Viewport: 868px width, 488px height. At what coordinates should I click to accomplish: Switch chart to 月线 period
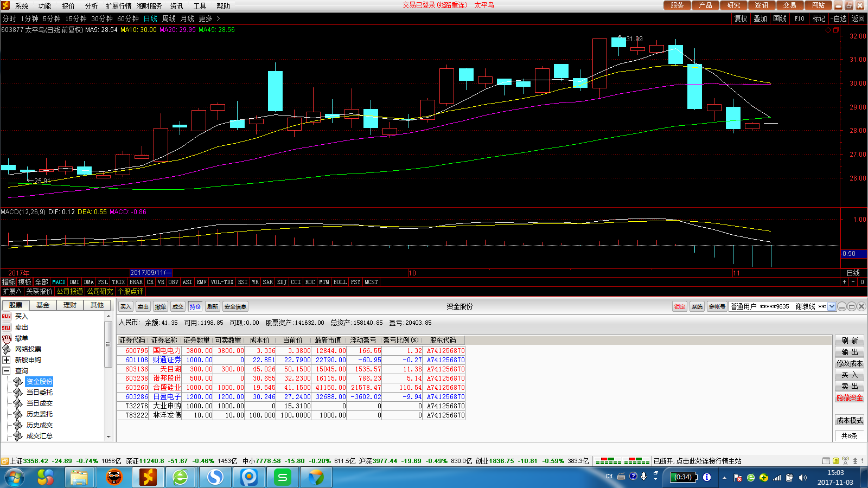click(187, 18)
